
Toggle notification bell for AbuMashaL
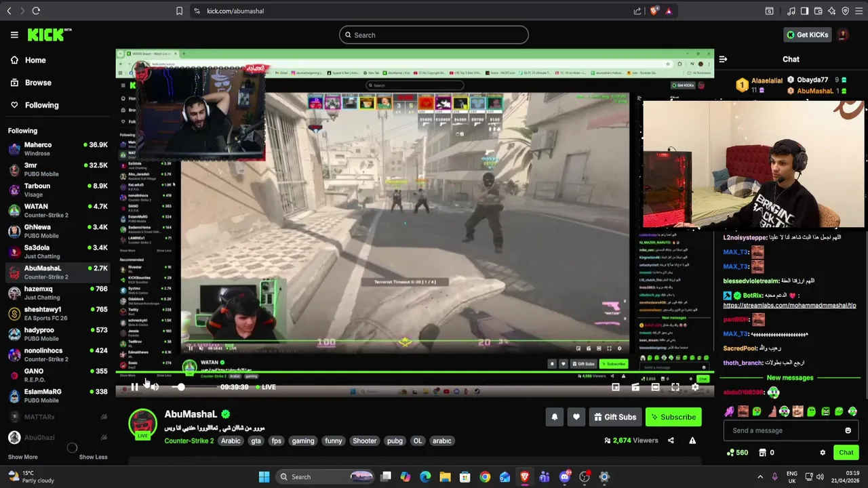coord(555,417)
